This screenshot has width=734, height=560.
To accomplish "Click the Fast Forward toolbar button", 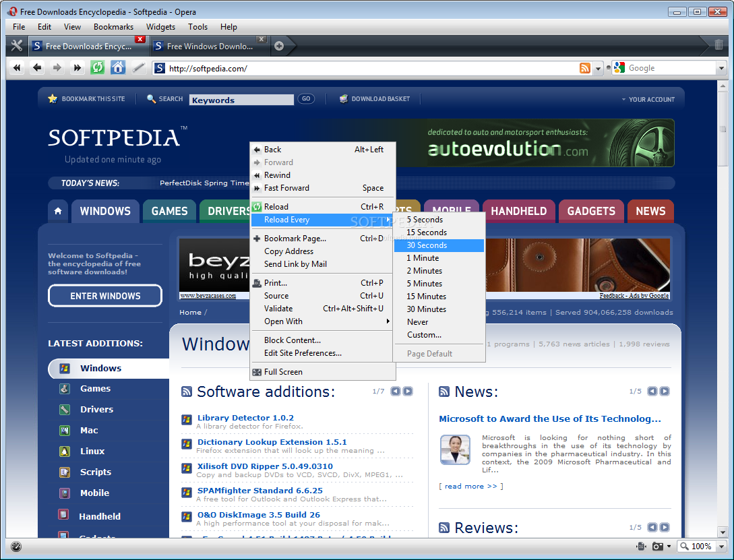I will 77,68.
